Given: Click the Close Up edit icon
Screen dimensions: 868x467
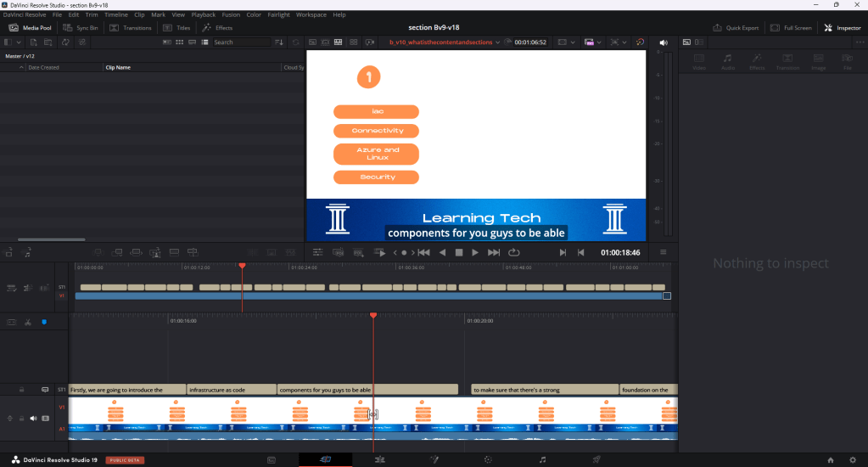Looking at the screenshot, I should pos(155,253).
